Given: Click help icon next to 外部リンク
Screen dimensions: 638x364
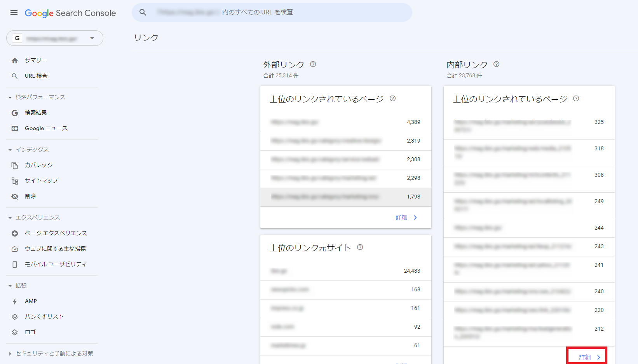Looking at the screenshot, I should tap(313, 64).
